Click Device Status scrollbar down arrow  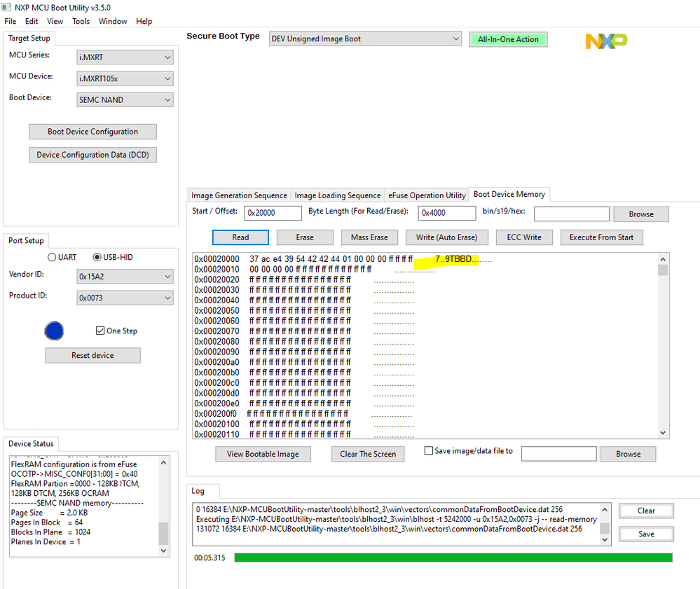coord(163,550)
